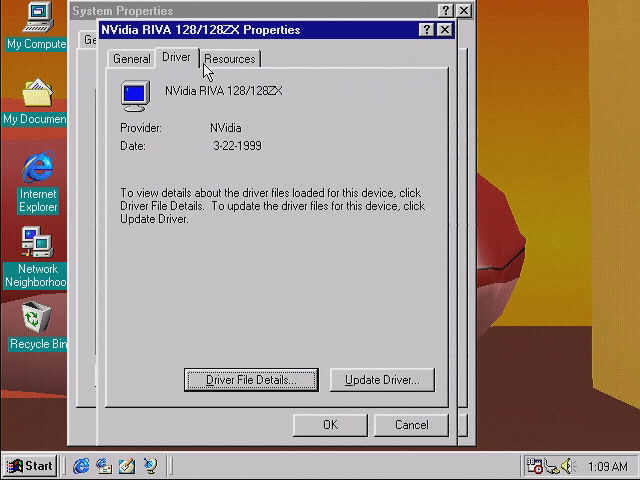Viewport: 640px width, 480px height.
Task: Click the help question mark in NVidia Properties
Action: click(426, 30)
